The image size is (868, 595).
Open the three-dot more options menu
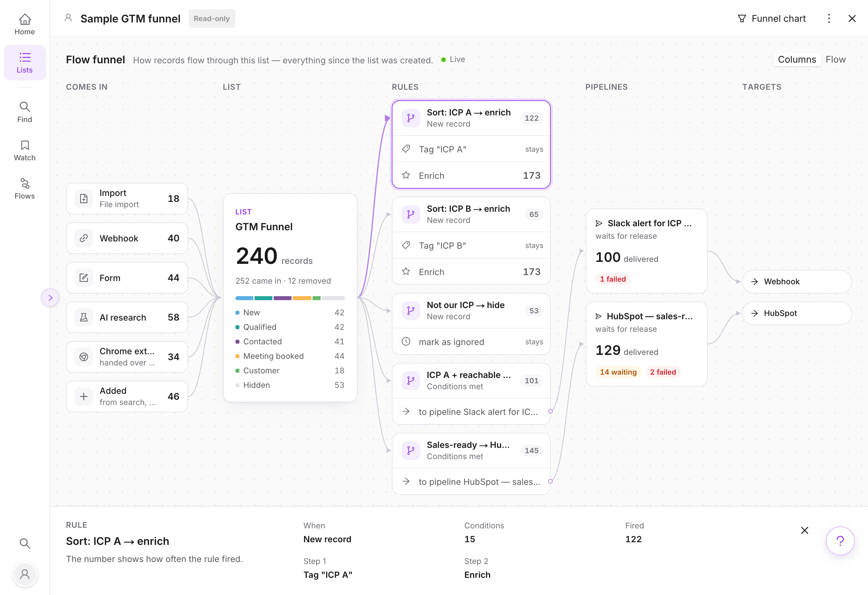(829, 19)
